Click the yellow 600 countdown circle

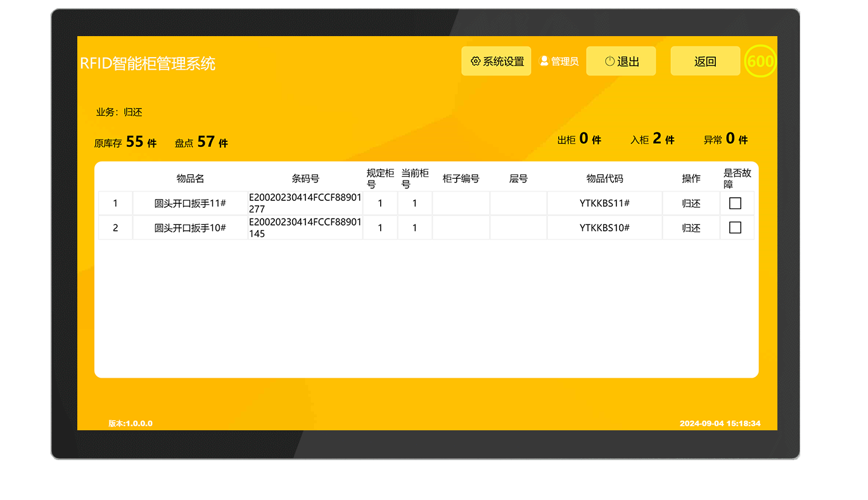click(x=760, y=61)
